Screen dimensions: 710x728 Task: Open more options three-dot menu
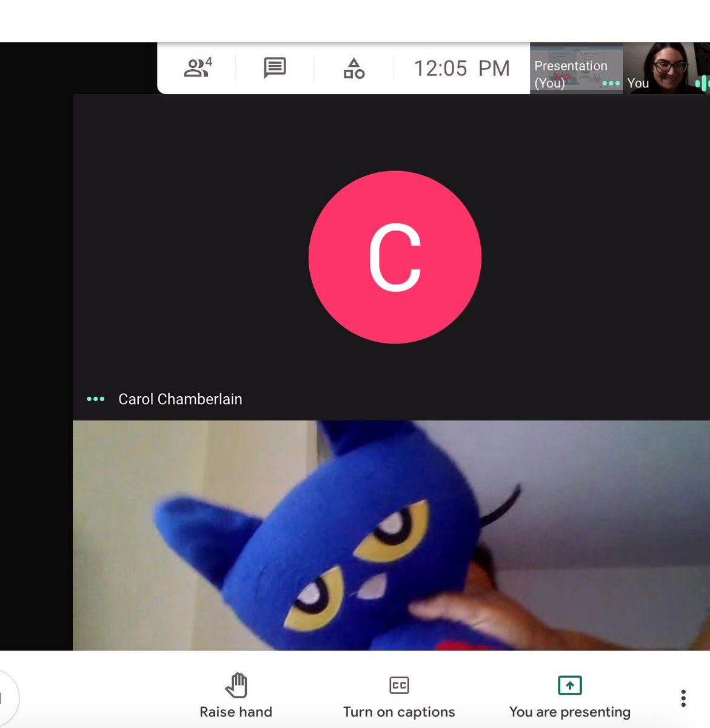683,698
